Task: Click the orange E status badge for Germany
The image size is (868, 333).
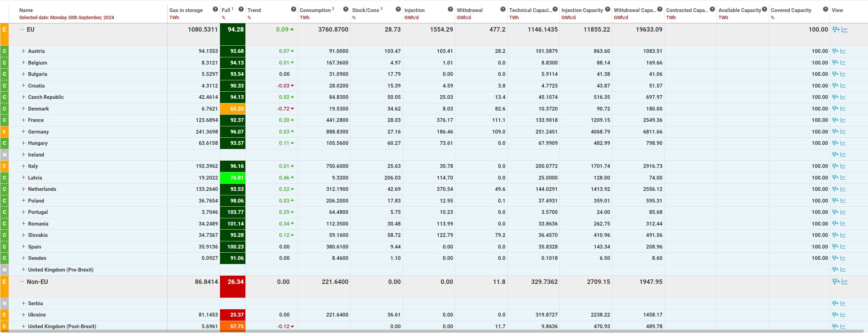Action: tap(4, 132)
